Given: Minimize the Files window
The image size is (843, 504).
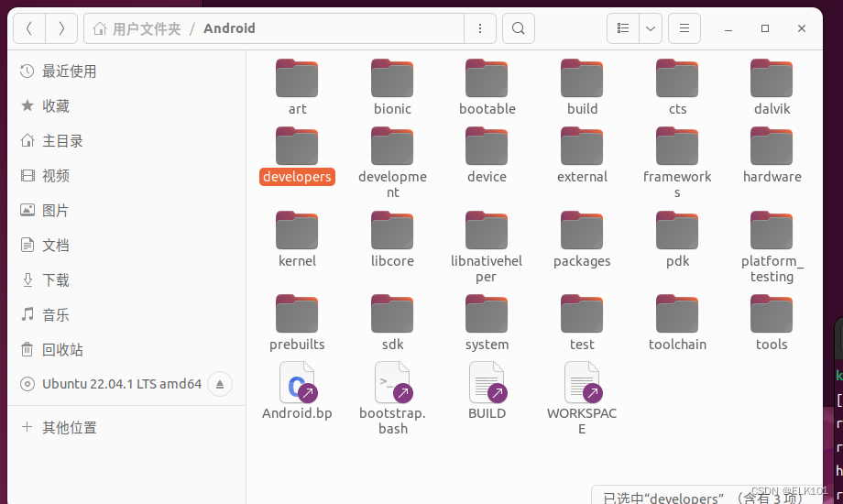Looking at the screenshot, I should click(728, 28).
